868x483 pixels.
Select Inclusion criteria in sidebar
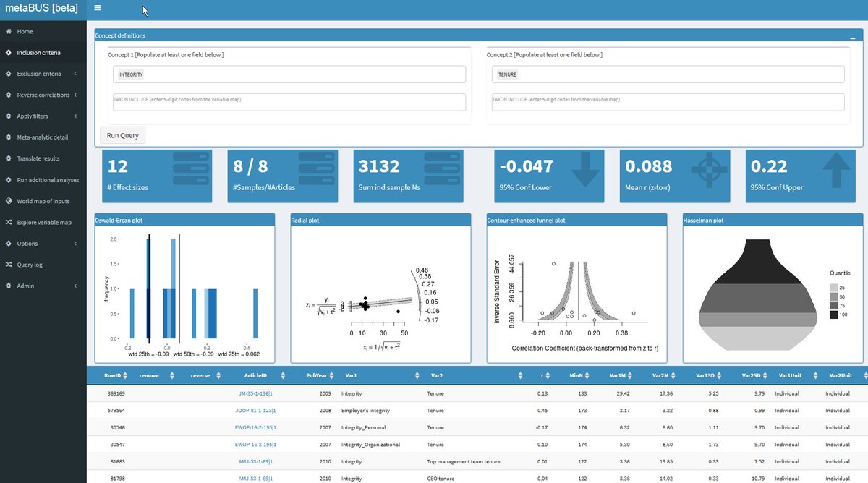[43, 53]
